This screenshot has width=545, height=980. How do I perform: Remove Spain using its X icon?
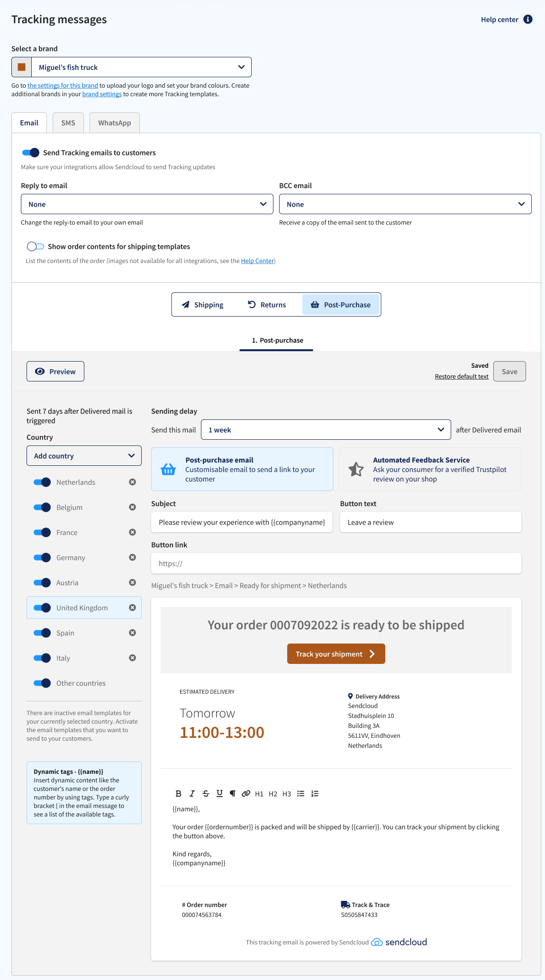point(133,633)
